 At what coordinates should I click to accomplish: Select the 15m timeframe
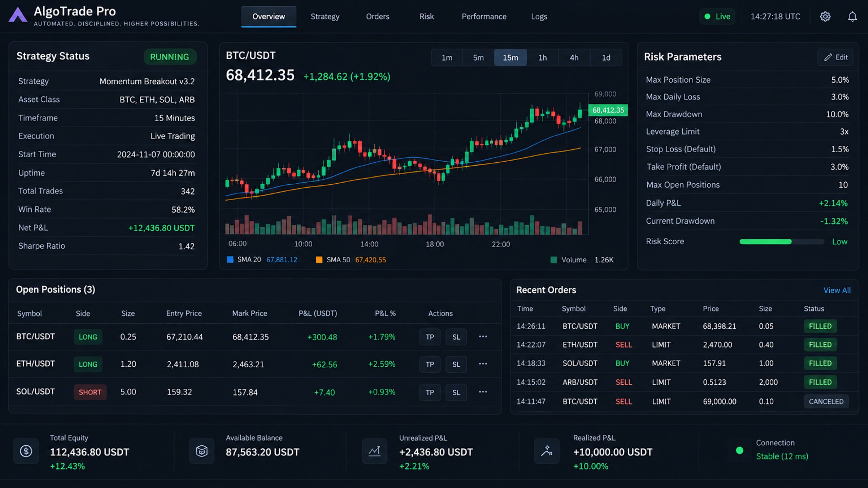(510, 58)
